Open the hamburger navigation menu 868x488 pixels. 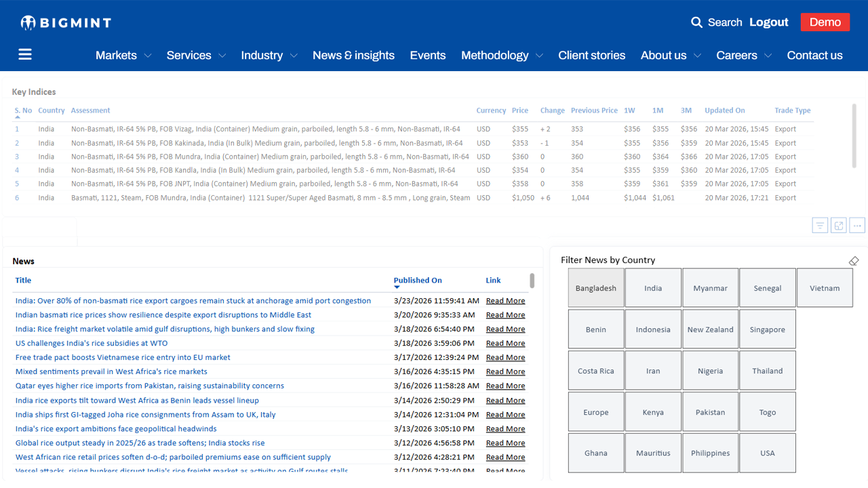coord(25,55)
